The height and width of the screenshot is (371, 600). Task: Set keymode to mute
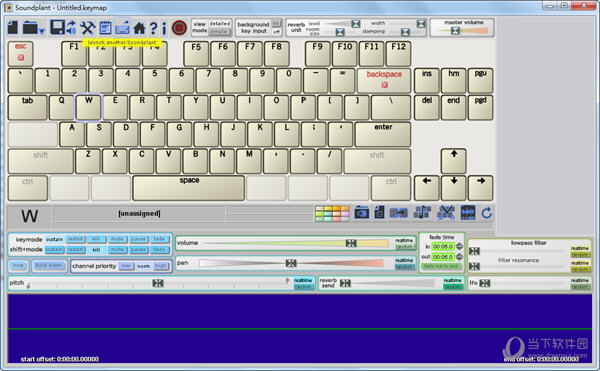tap(117, 239)
